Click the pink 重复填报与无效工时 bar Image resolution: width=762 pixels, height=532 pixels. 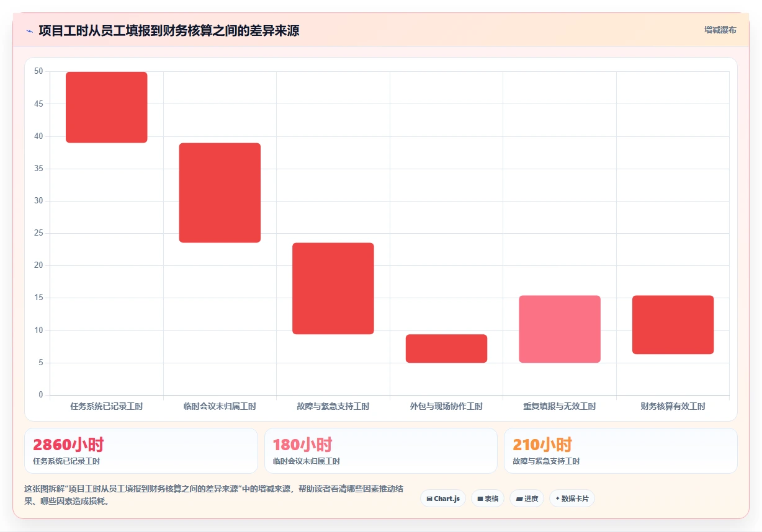click(x=560, y=329)
